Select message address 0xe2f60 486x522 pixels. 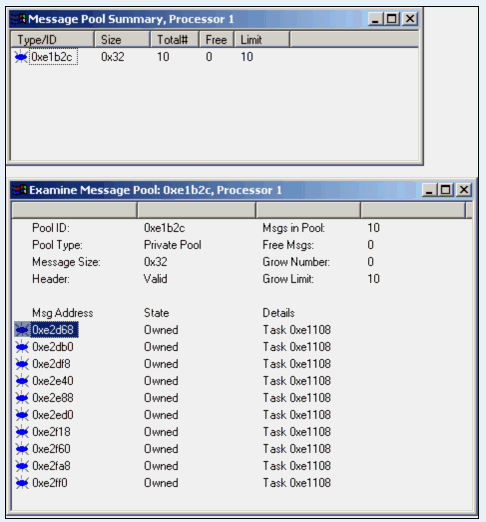click(51, 449)
